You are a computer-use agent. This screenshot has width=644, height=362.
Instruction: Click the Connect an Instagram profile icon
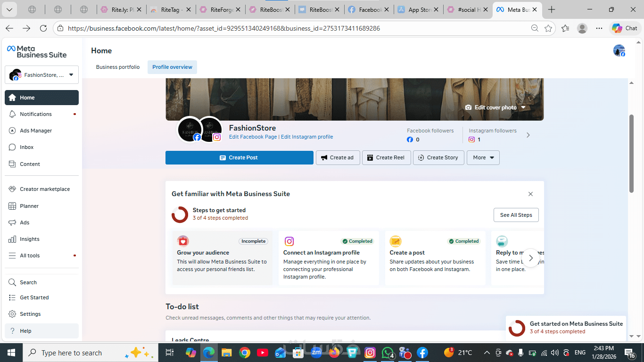pos(289,241)
